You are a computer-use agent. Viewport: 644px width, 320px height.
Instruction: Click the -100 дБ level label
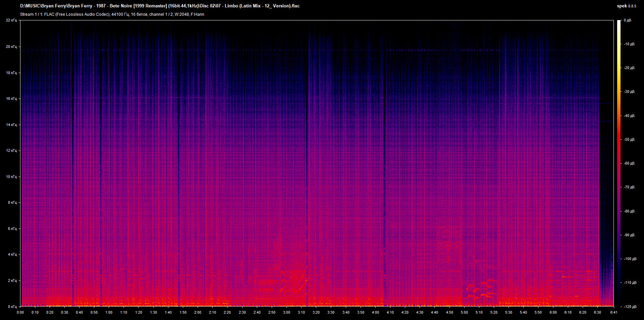pos(630,259)
